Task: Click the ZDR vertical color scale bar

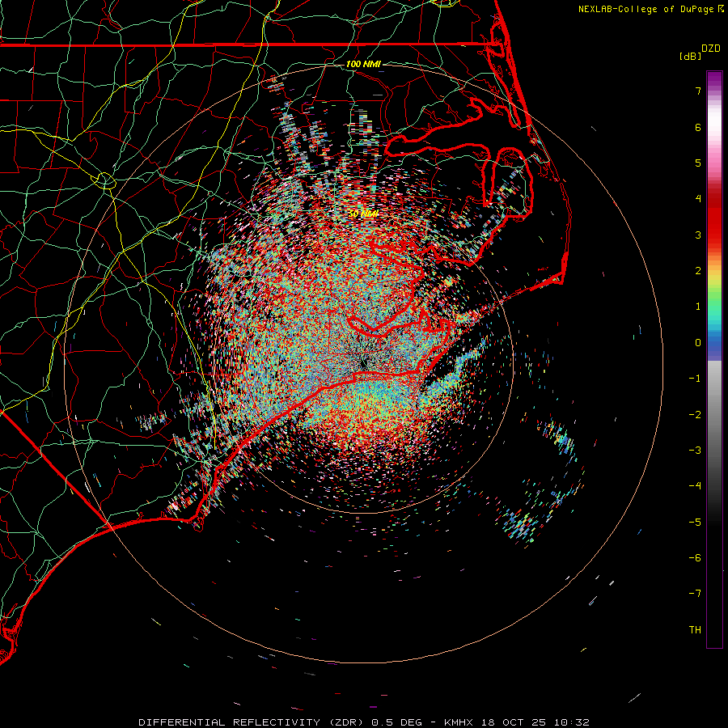Action: point(714,359)
